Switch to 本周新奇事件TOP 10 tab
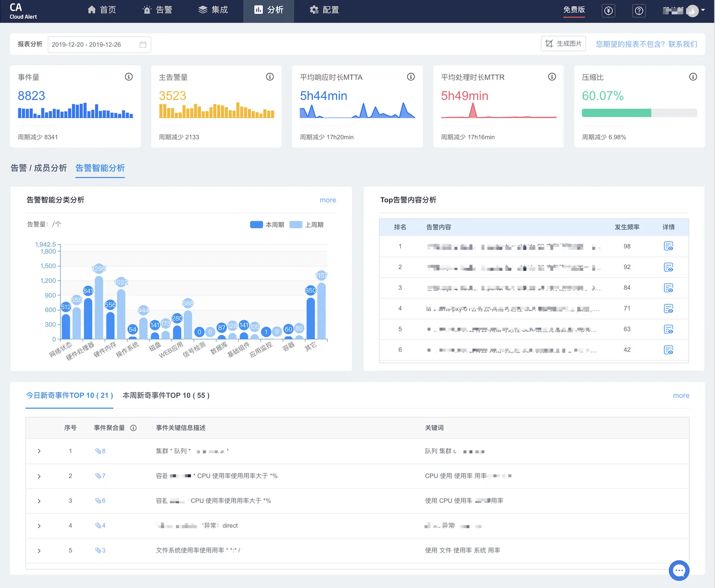715x588 pixels. [x=166, y=395]
